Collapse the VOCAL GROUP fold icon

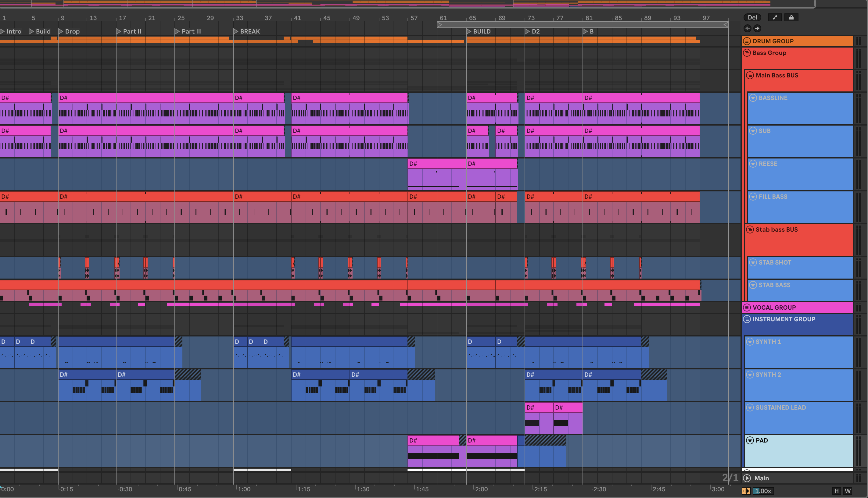[747, 308]
